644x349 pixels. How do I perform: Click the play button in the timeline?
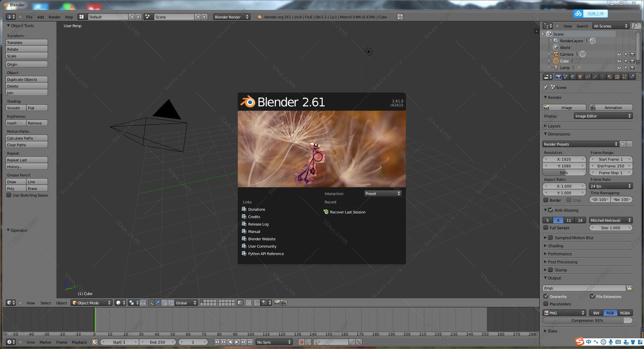click(x=237, y=342)
